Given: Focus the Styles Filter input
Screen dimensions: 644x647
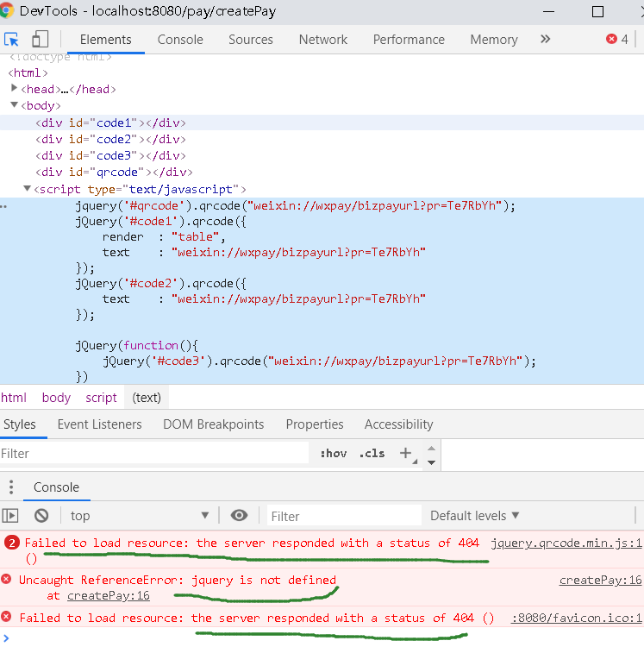Looking at the screenshot, I should point(154,454).
